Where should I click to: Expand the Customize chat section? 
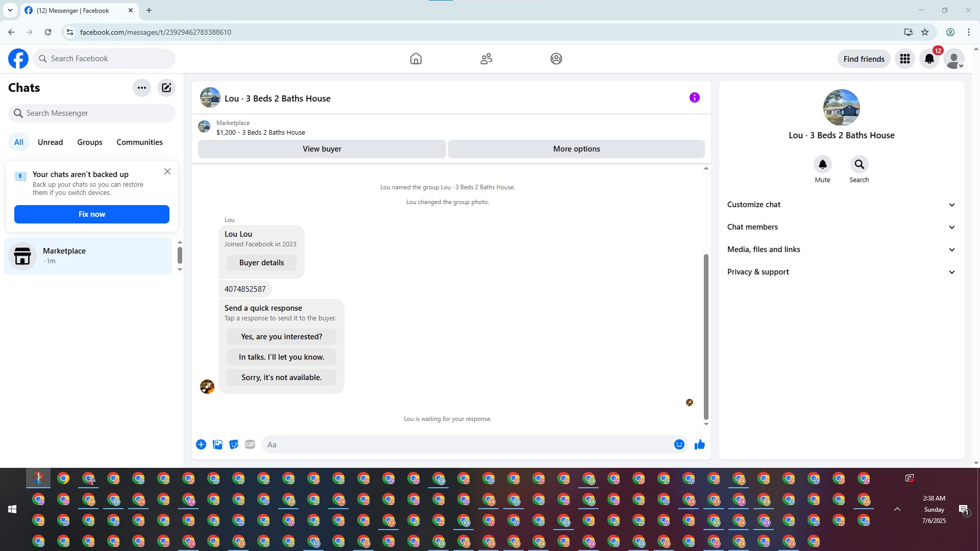(841, 205)
